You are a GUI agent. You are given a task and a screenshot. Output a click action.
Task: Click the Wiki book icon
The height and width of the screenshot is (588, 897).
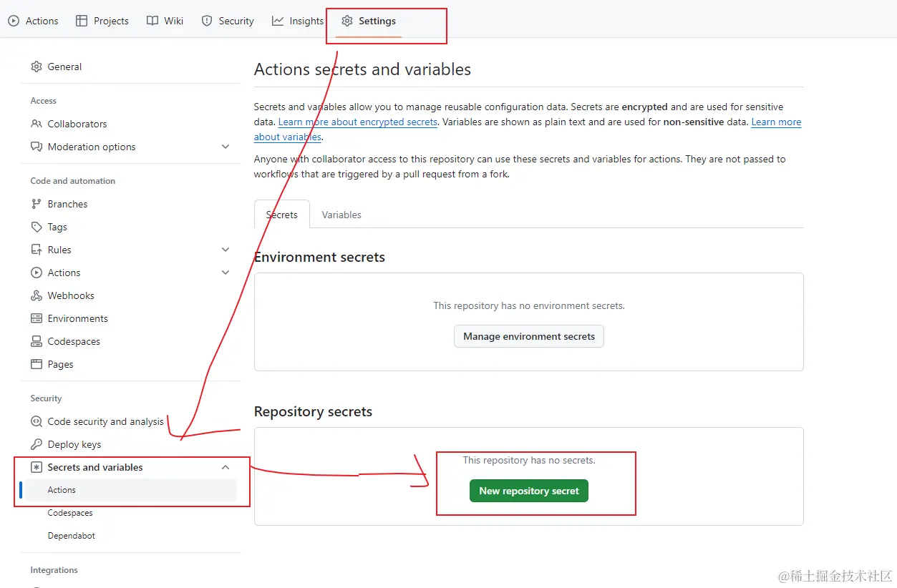click(152, 21)
